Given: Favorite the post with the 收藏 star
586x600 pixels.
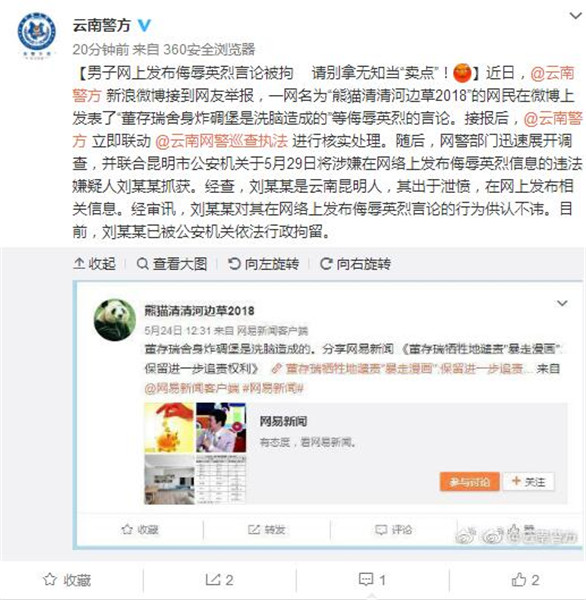Looking at the screenshot, I should pyautogui.click(x=67, y=580).
